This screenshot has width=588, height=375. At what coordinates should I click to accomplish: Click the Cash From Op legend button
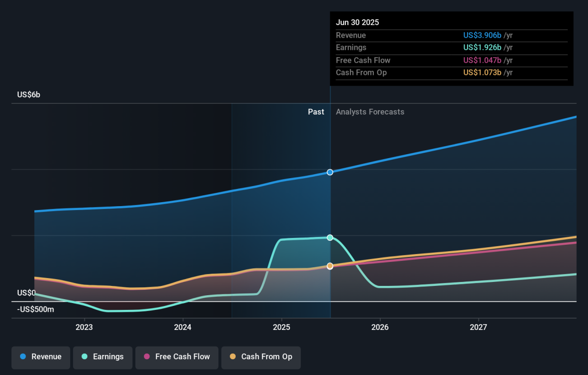click(x=261, y=357)
